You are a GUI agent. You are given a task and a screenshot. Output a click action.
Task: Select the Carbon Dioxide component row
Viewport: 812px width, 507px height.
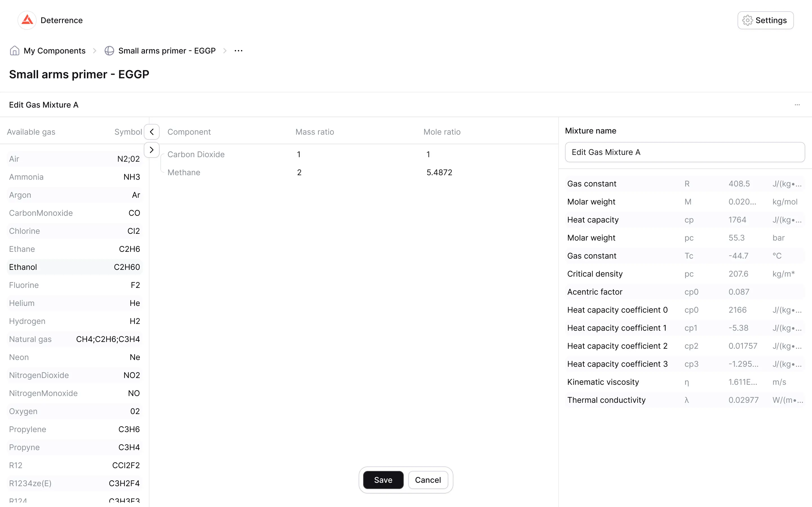196,155
